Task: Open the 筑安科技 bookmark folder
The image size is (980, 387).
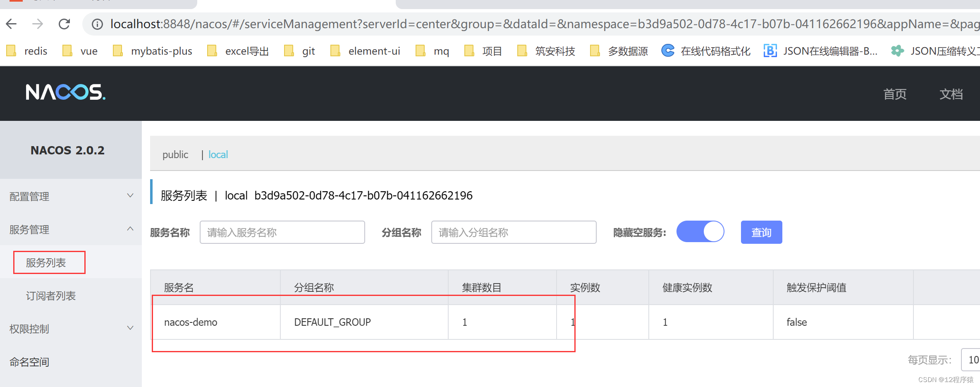Action: pyautogui.click(x=546, y=51)
